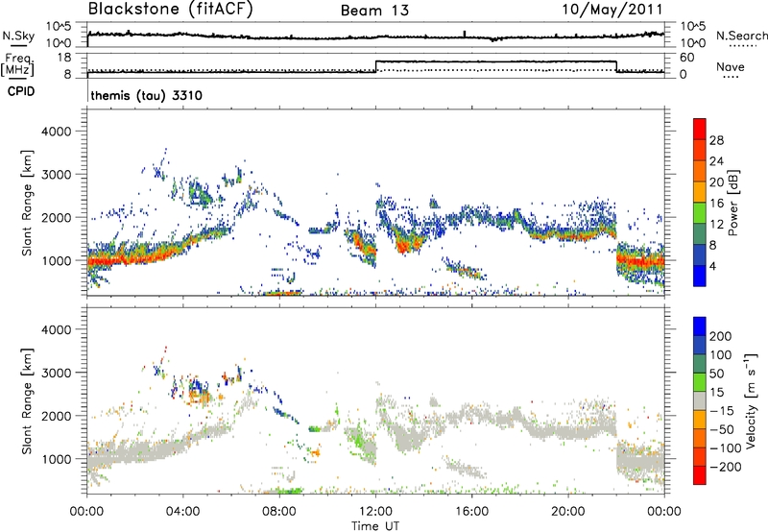Select the 'Nave' legend label
This screenshot has width=768, height=532.
click(x=731, y=66)
